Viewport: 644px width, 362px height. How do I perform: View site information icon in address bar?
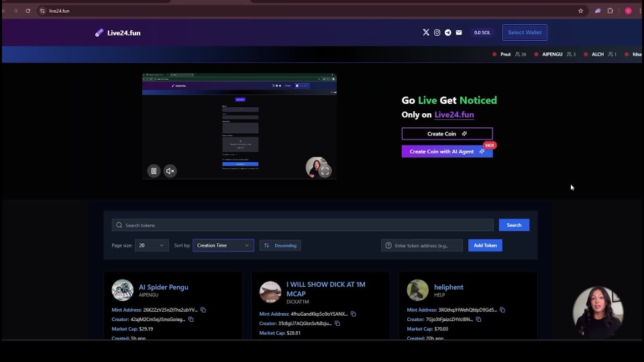tap(42, 11)
